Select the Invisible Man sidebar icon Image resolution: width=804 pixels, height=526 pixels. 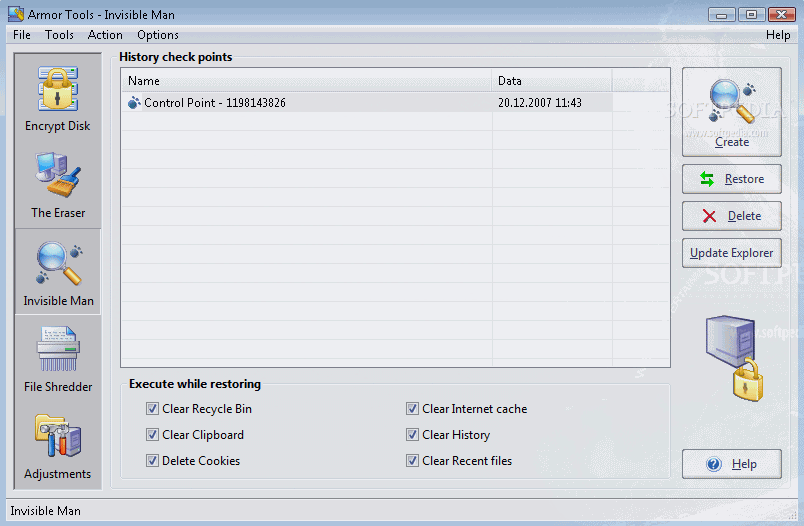(x=58, y=264)
